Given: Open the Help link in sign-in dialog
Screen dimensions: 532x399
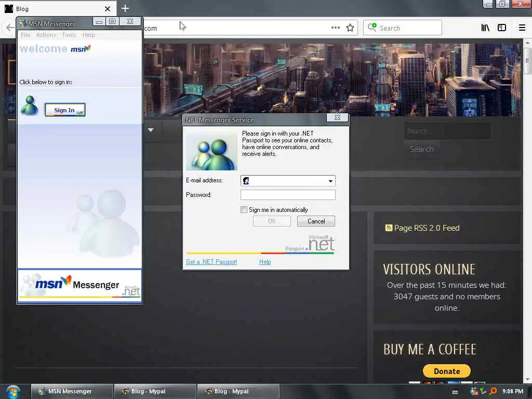Looking at the screenshot, I should tap(265, 262).
